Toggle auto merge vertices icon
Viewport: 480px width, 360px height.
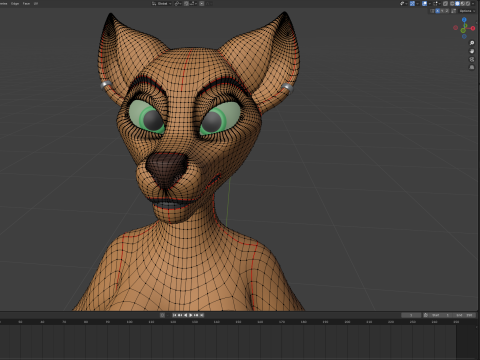point(454,11)
